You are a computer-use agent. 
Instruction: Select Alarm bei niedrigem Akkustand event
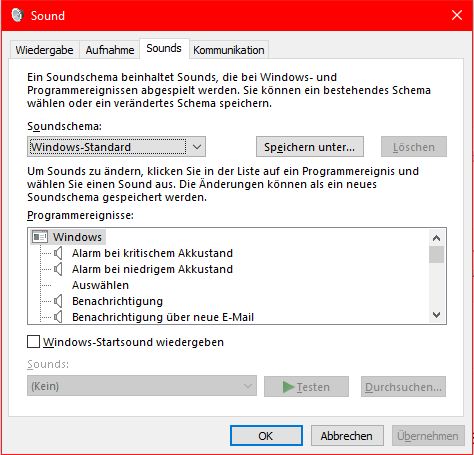click(152, 269)
